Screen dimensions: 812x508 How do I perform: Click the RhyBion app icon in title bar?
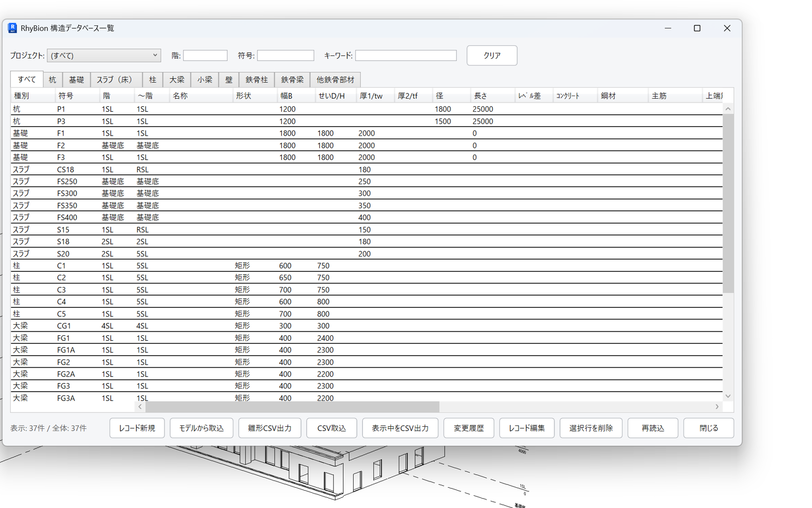pyautogui.click(x=12, y=28)
